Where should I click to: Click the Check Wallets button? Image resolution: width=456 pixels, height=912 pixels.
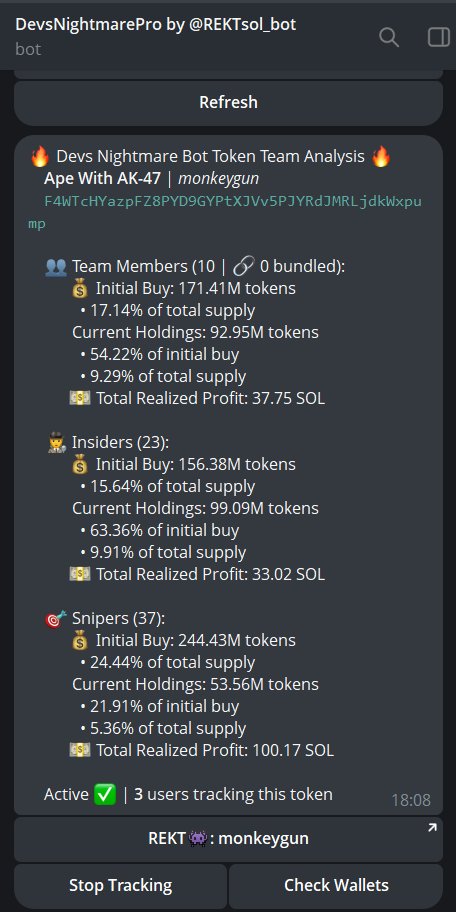click(x=336, y=886)
